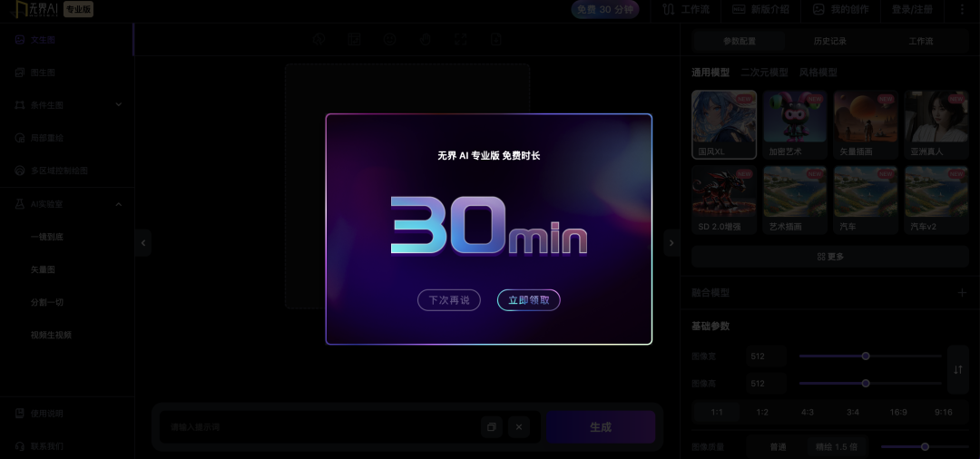980x459 pixels.
Task: Open the 多区域控制绘图 sidebar icon
Action: point(20,171)
